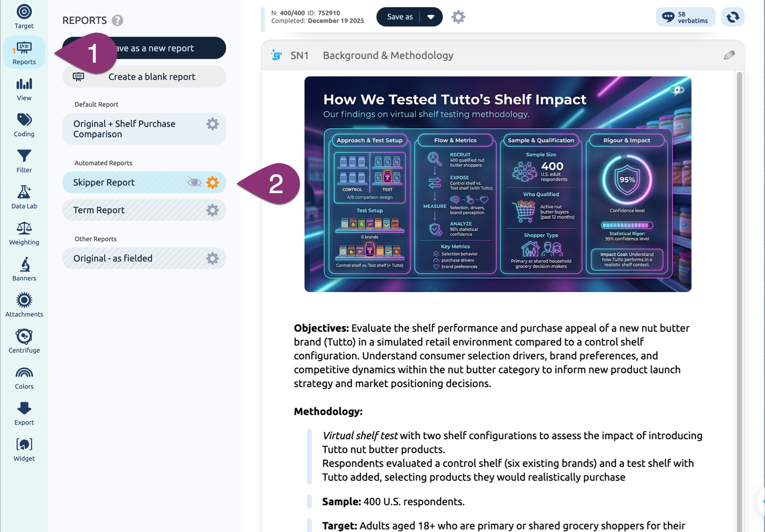Viewport: 765px width, 532px height.
Task: Open settings gear for Original + Shelf Purchase Comparison
Action: [213, 124]
